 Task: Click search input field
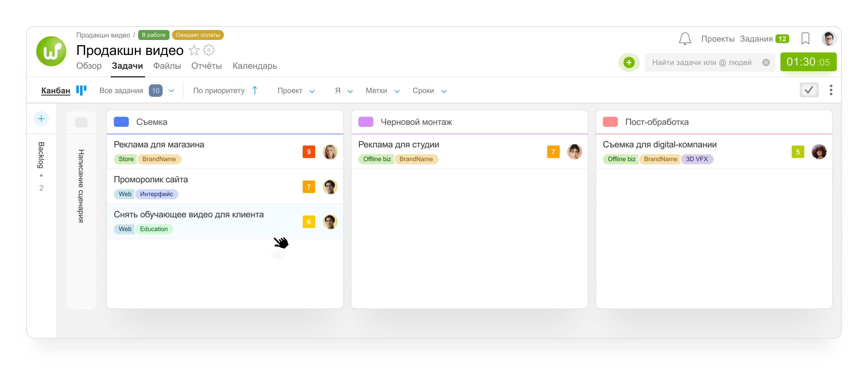709,62
